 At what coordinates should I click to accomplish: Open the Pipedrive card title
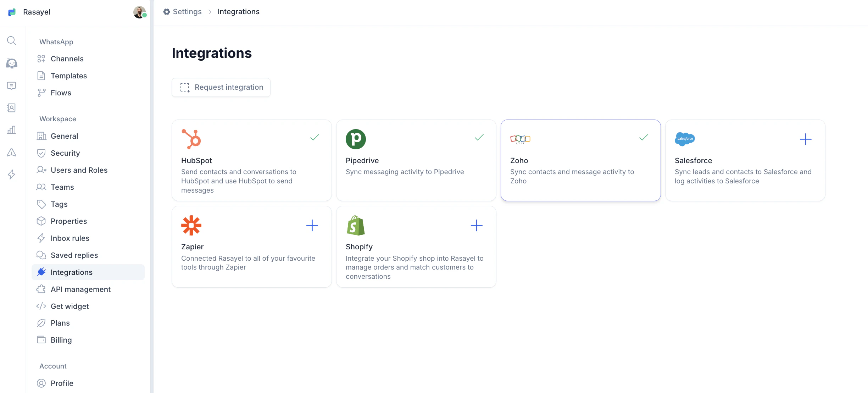coord(362,161)
